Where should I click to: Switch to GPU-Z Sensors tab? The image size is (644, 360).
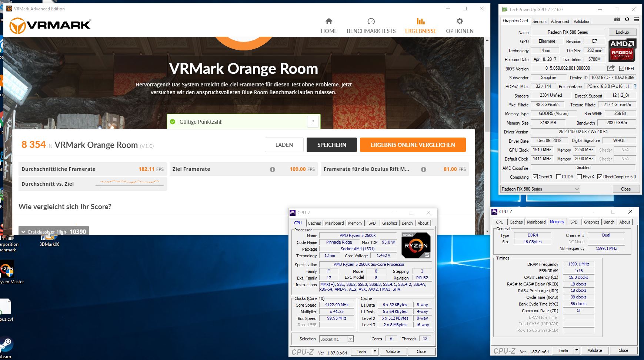[x=539, y=22]
